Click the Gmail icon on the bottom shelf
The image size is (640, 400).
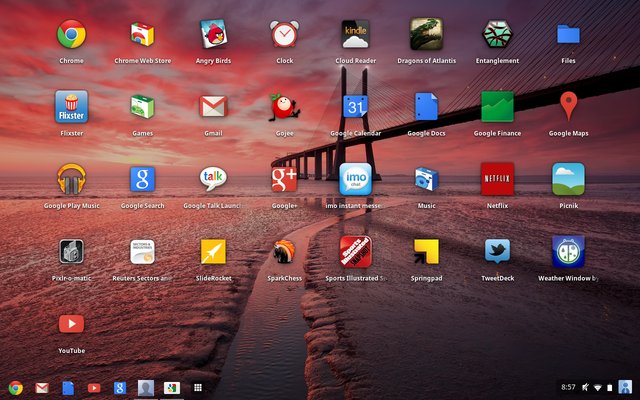(42, 388)
